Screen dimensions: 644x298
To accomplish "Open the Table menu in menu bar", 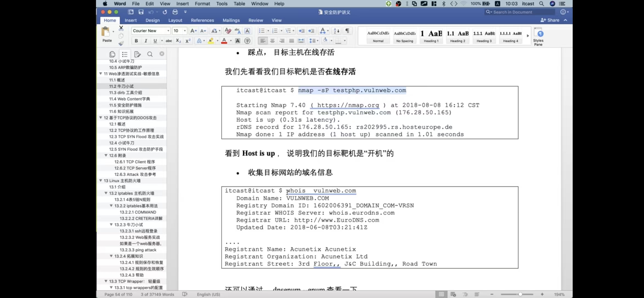I will pyautogui.click(x=239, y=4).
